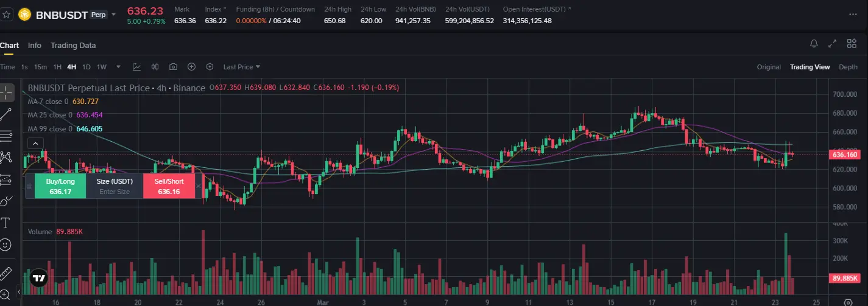Viewport: 868px width, 306px height.
Task: Open chart settings hexagon icon
Action: pyautogui.click(x=210, y=67)
